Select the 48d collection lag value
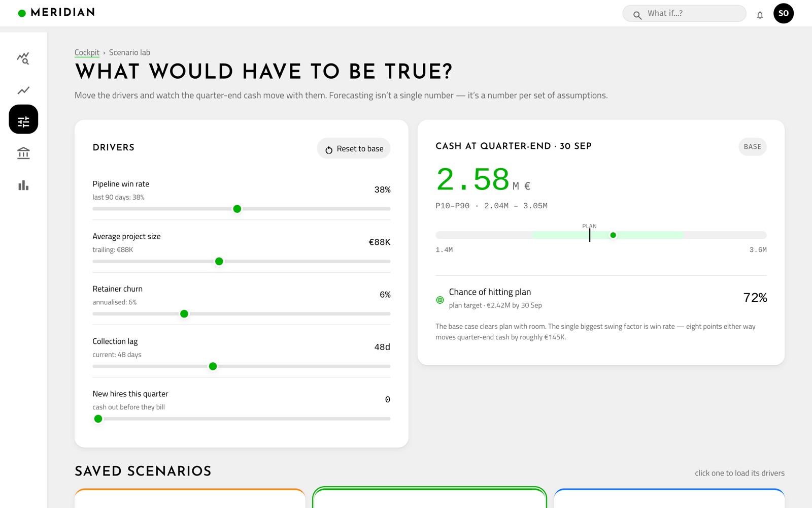 click(382, 347)
